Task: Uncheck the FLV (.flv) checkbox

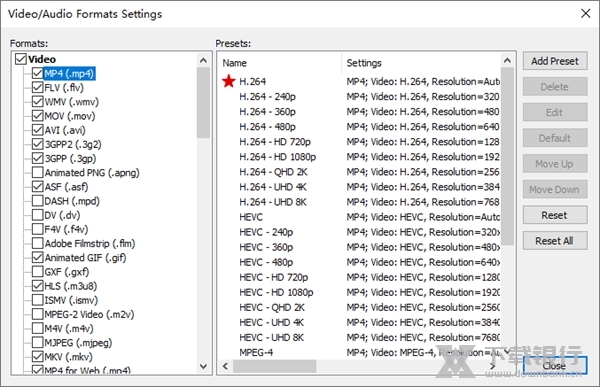Action: [38, 87]
